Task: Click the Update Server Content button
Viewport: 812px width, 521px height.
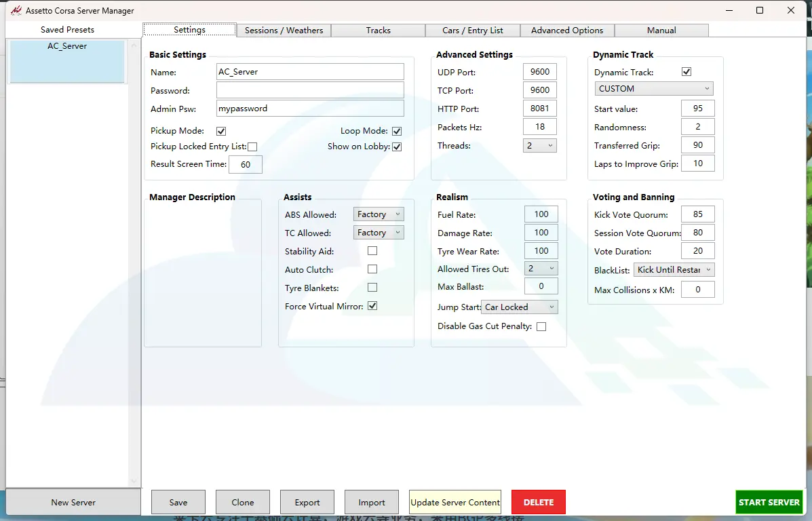Action: pyautogui.click(x=455, y=503)
